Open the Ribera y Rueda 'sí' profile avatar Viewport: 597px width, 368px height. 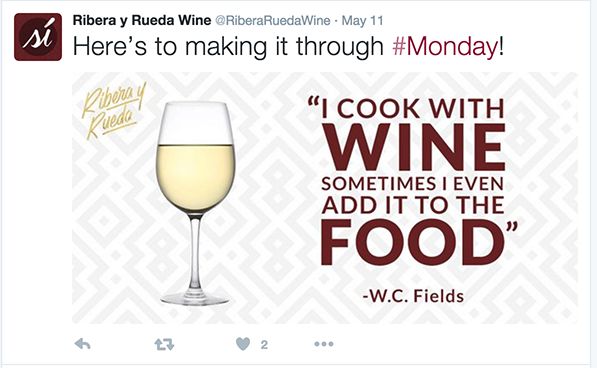38,37
